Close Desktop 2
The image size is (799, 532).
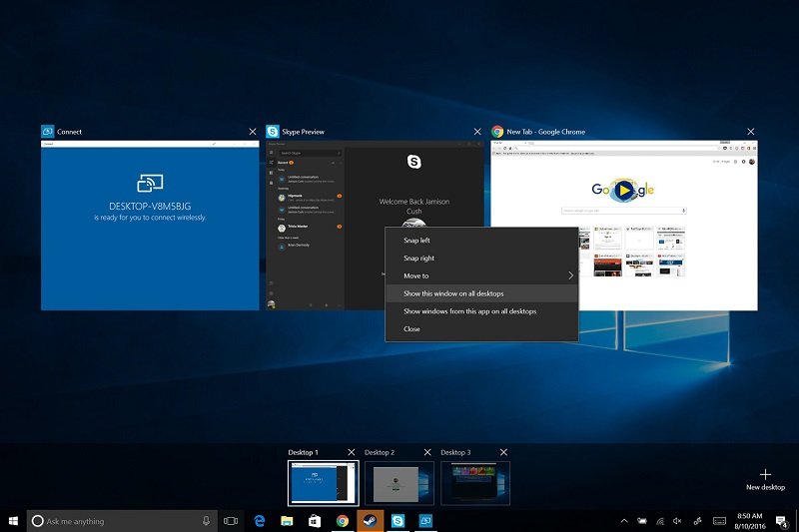[427, 452]
